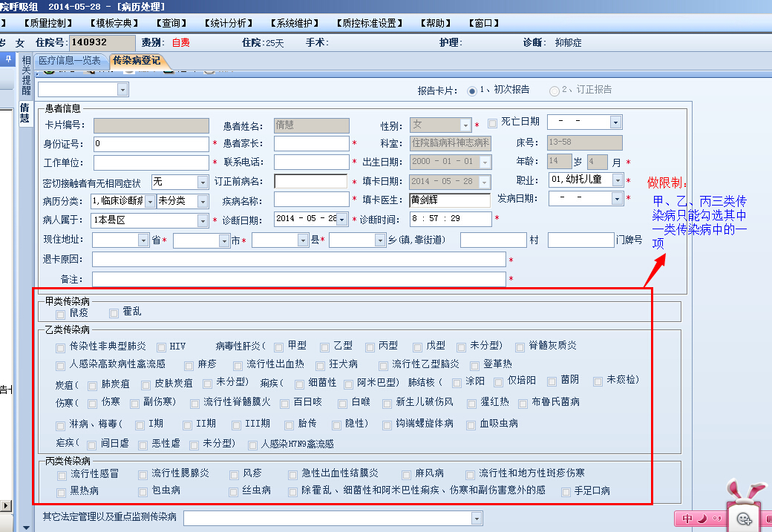Click the 工作单位 input field
Viewport: 772px width, 532px height.
pos(151,162)
